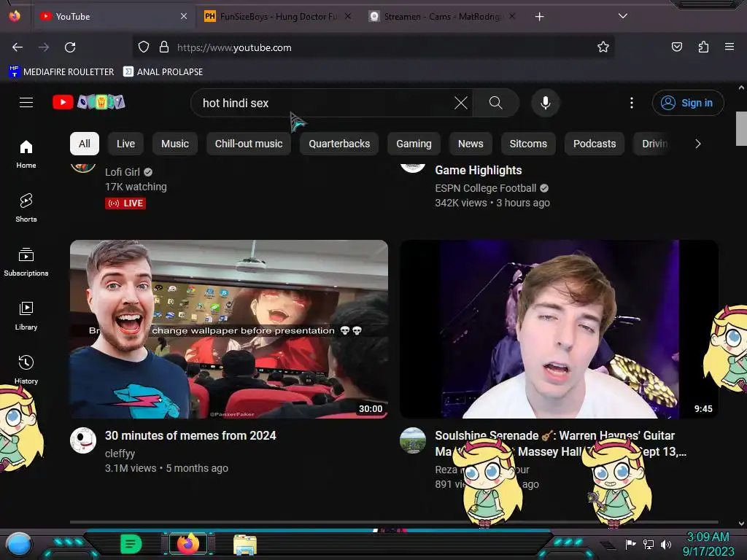Open the tracking protection shield icon
747x560 pixels.
(x=144, y=47)
